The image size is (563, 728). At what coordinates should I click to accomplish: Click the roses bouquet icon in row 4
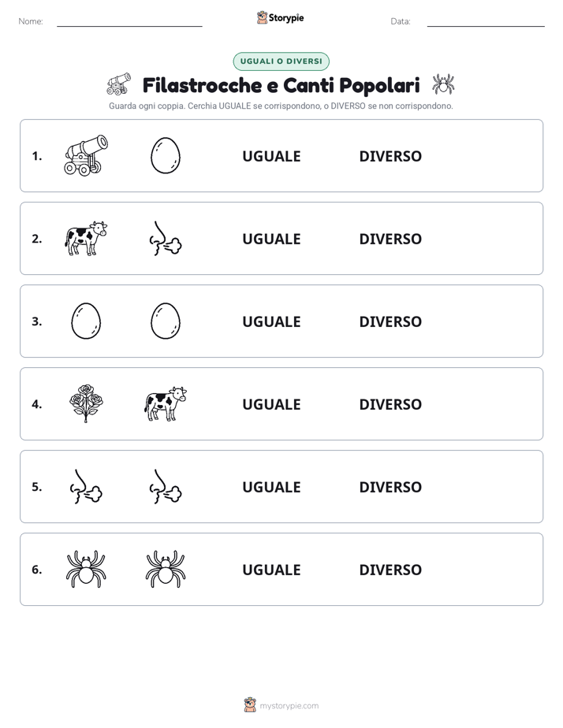86,403
